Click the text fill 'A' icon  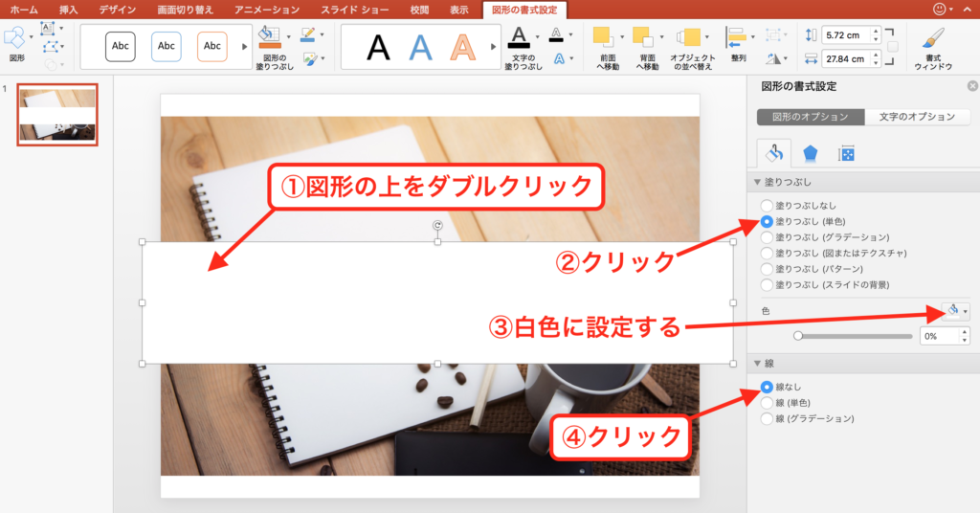click(518, 38)
